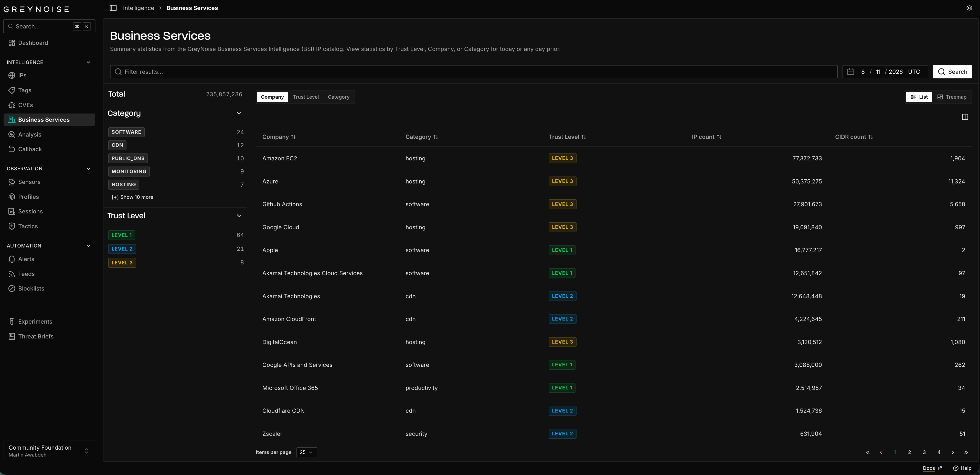Click the GreyNoise logo
Image resolution: width=980 pixels, height=475 pixels.
click(x=36, y=9)
